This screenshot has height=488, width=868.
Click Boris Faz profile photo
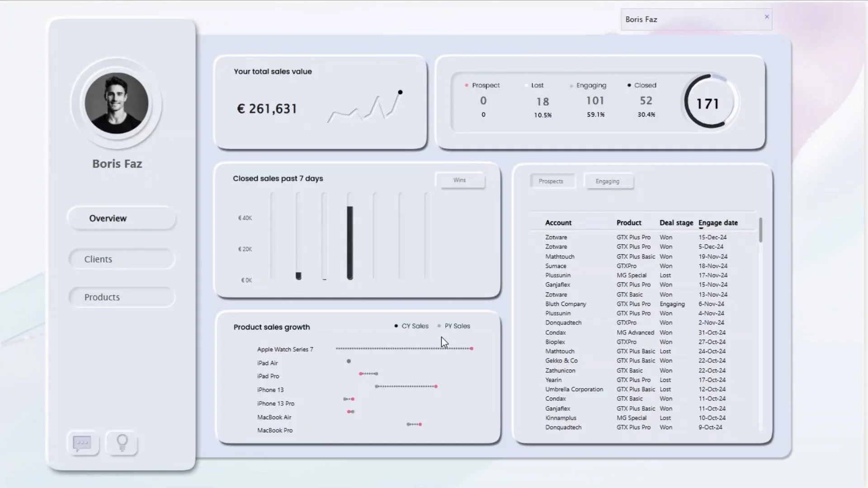(117, 103)
